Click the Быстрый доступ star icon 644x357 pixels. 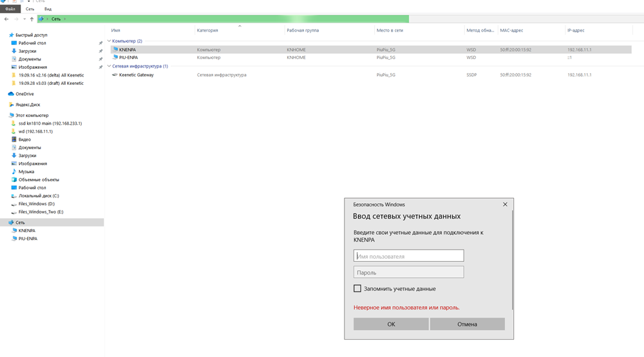pos(12,35)
